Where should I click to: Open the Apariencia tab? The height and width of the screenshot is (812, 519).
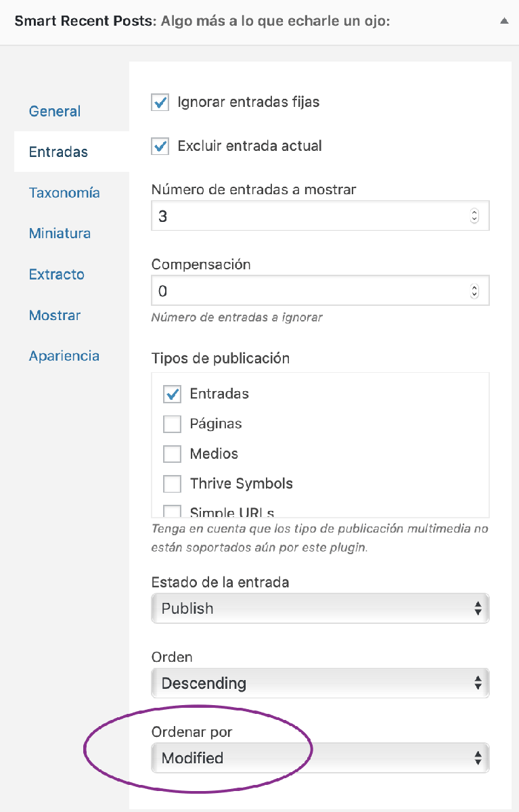[64, 356]
